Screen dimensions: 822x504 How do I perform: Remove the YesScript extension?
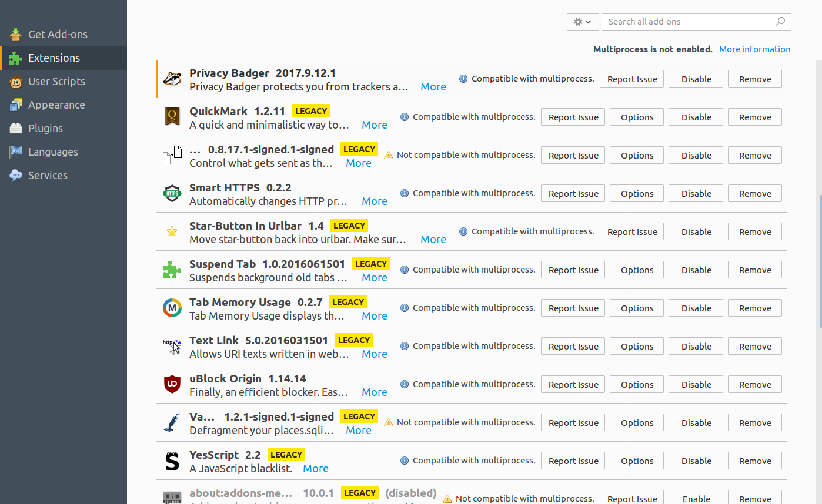(755, 461)
